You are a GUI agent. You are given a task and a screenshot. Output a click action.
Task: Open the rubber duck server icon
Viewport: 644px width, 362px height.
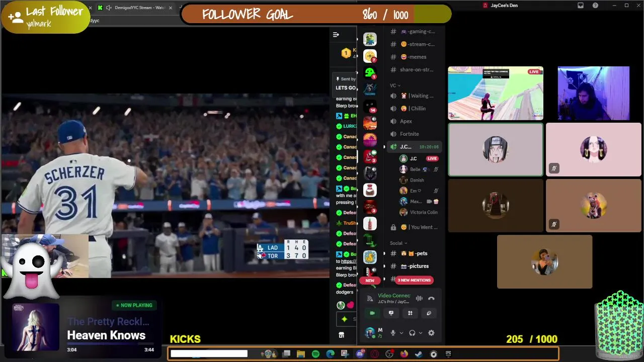click(x=370, y=257)
